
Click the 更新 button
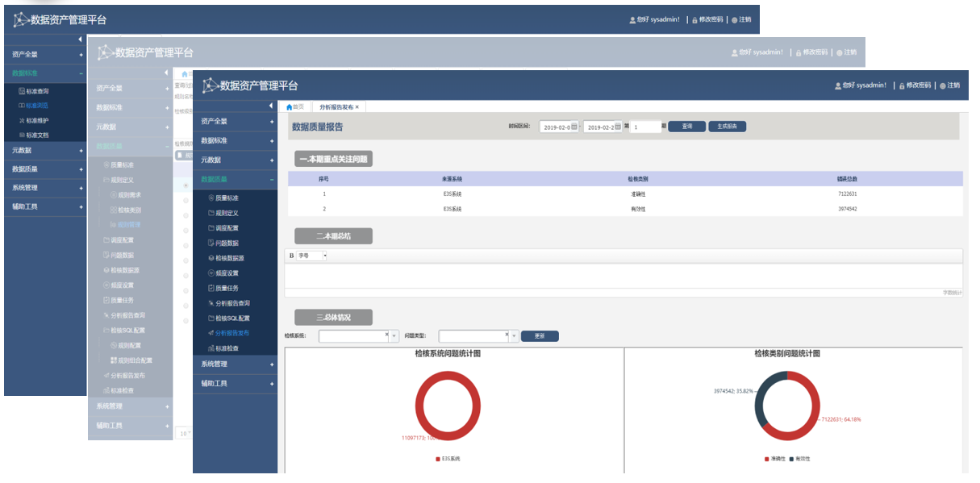[x=540, y=336]
